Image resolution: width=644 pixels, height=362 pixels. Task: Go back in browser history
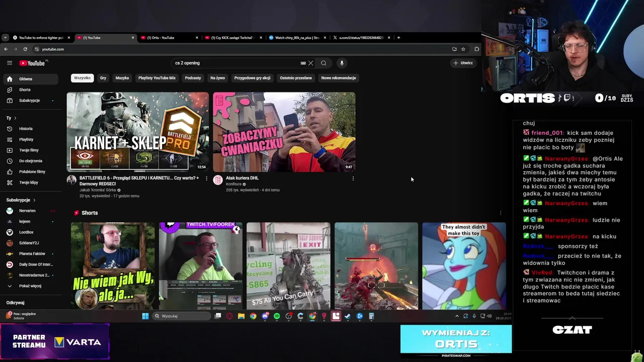pyautogui.click(x=6, y=49)
